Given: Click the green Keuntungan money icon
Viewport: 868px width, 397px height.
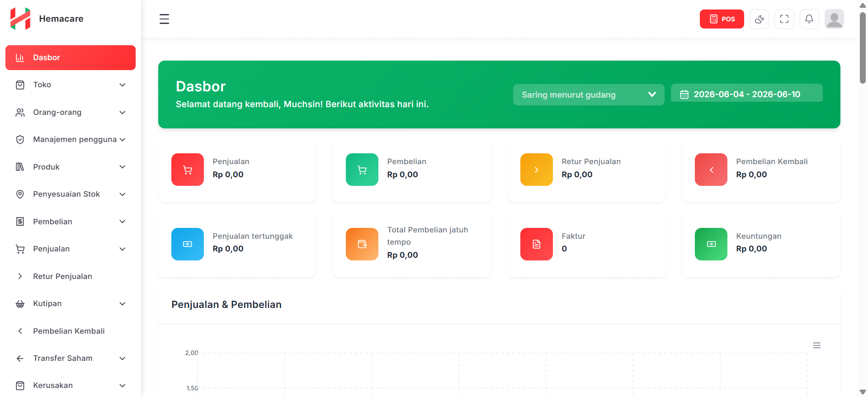Looking at the screenshot, I should point(711,244).
